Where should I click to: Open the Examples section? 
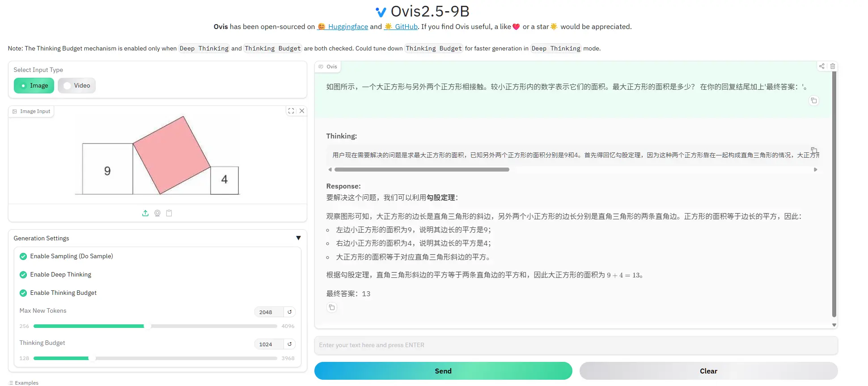(24, 383)
